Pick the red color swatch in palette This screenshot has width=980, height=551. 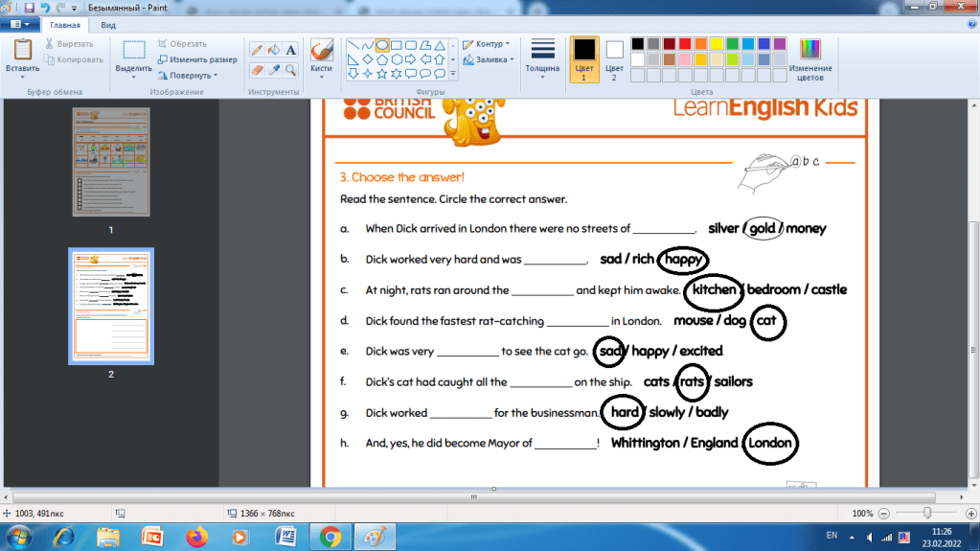pos(685,44)
